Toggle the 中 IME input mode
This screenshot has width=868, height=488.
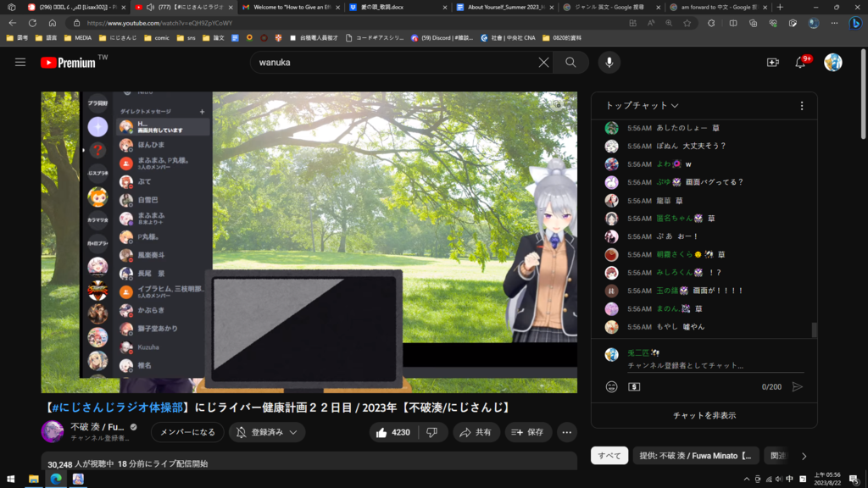790,480
